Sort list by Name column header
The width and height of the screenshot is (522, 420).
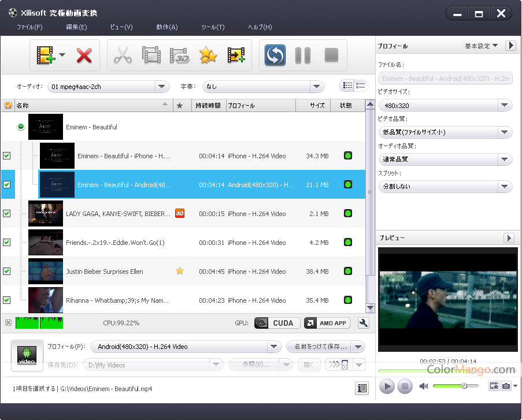[x=92, y=106]
